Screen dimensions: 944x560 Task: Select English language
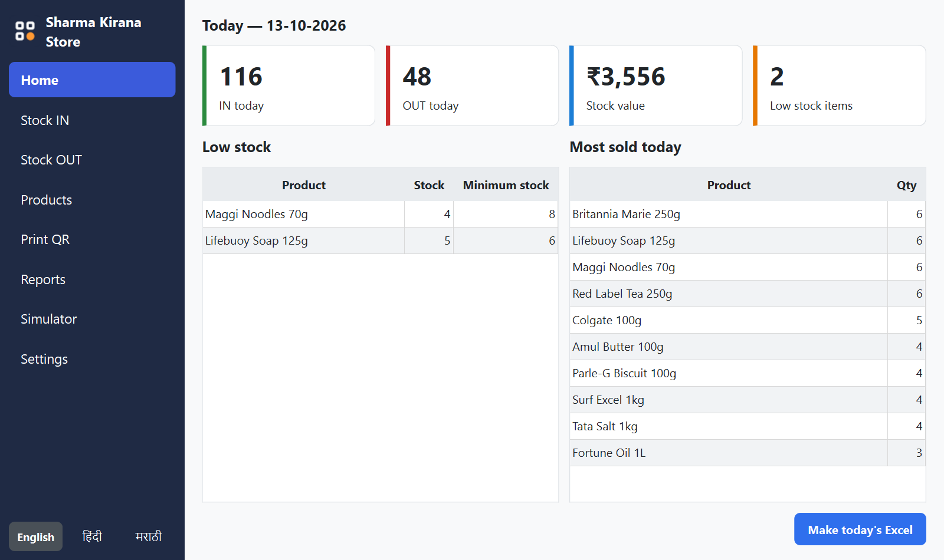coord(35,536)
